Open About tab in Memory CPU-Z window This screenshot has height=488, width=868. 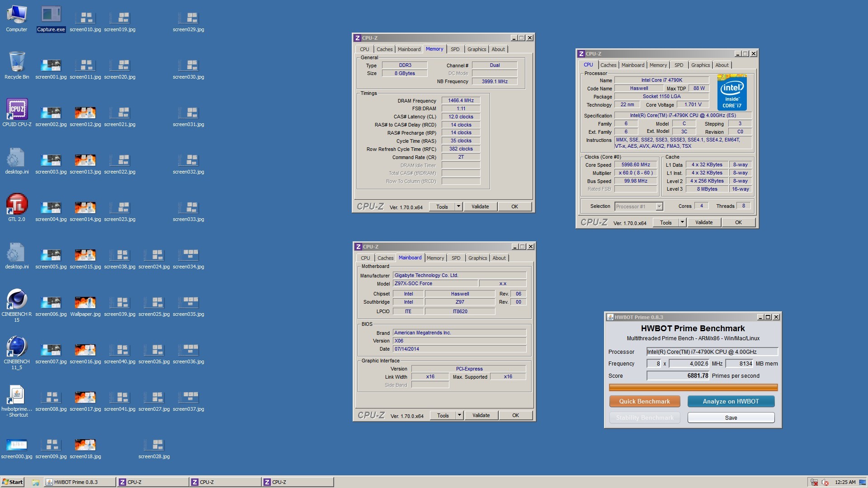point(498,49)
